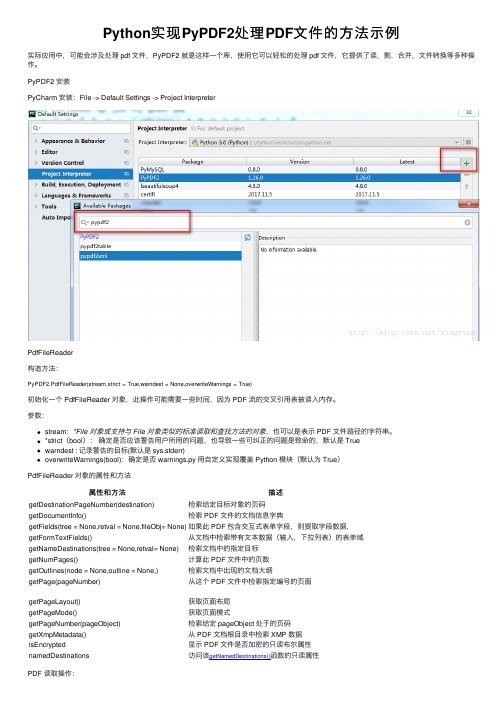Image resolution: width=504 pixels, height=713 pixels.
Task: Click the Available Packages window icon
Action: 77,206
